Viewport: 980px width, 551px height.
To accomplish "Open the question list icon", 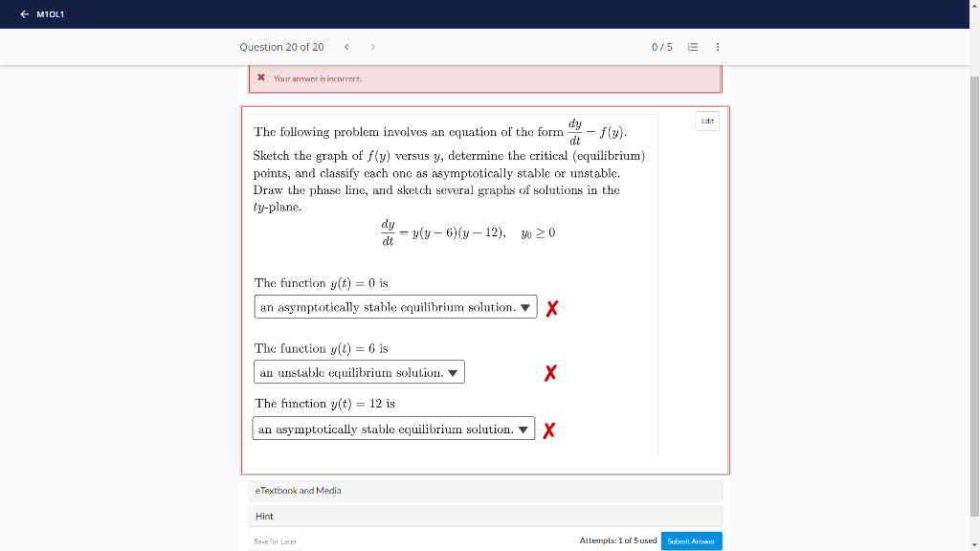I will pyautogui.click(x=693, y=47).
